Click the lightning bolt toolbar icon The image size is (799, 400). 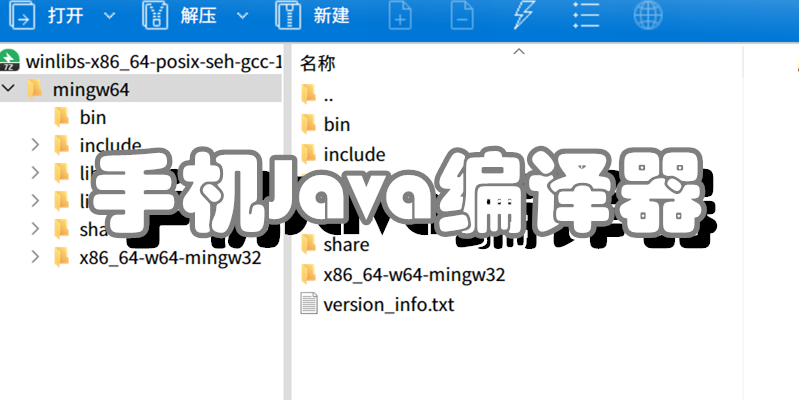[524, 15]
